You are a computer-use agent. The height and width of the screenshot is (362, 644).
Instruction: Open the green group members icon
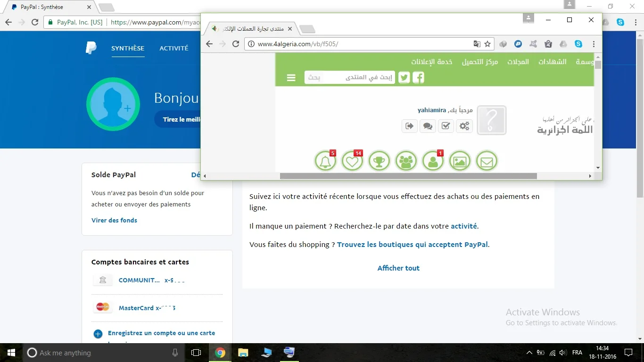(406, 161)
